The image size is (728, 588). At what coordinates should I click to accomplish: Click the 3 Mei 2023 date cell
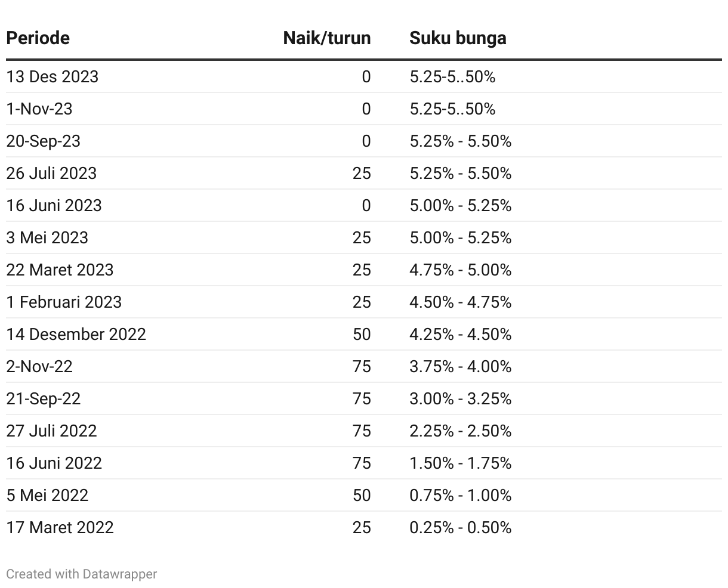pos(47,238)
